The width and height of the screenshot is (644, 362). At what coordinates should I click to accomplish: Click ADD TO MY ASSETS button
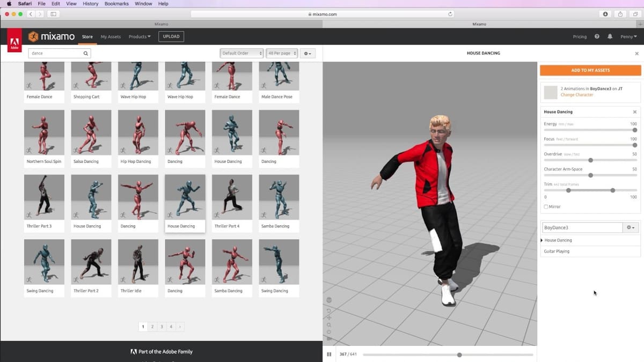[x=590, y=70]
